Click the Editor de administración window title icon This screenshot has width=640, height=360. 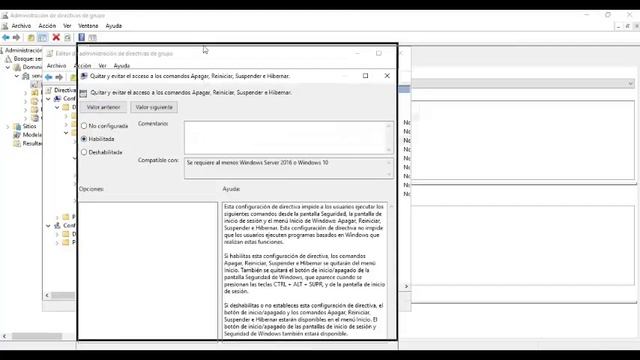50,53
